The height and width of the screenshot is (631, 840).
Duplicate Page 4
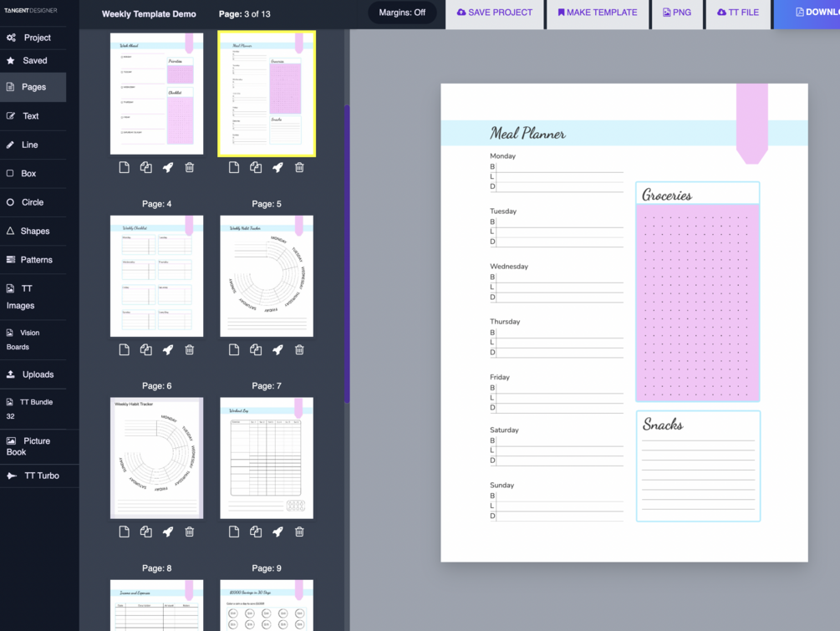(145, 350)
